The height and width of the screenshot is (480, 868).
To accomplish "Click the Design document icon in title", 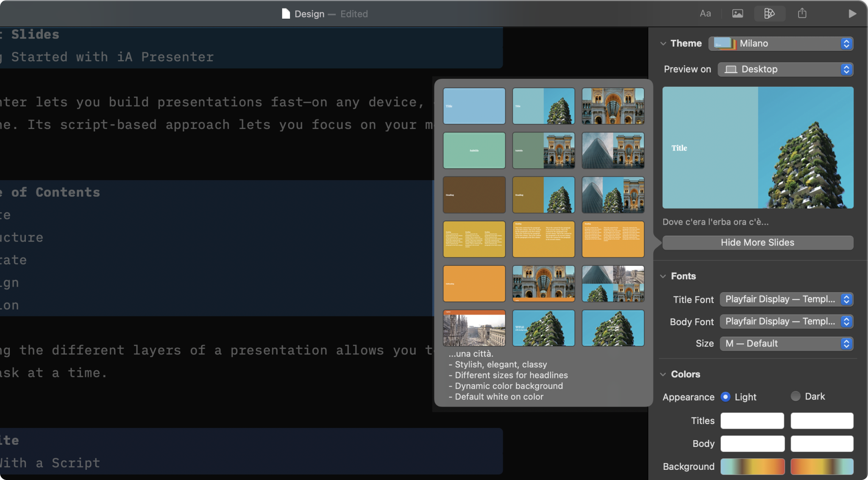I will 286,14.
